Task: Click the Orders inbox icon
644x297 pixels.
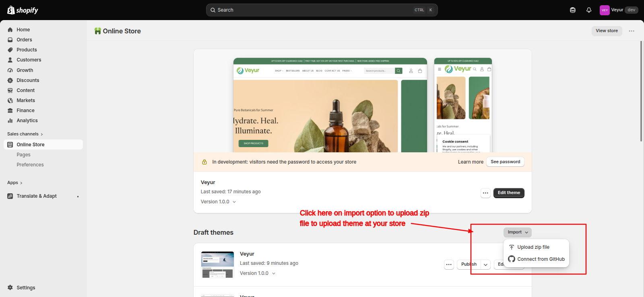Action: point(10,40)
